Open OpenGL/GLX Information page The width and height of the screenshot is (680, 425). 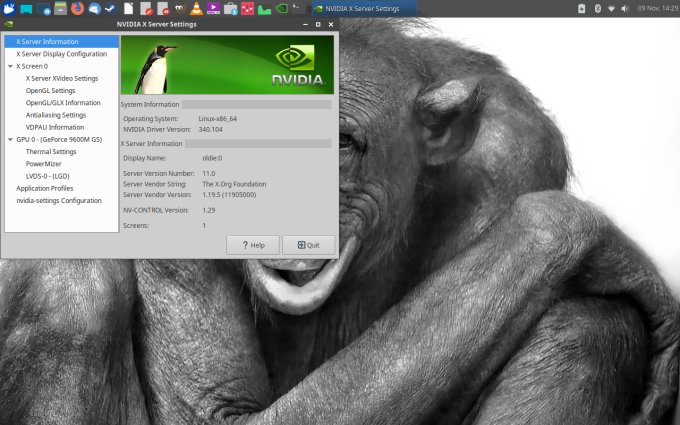(63, 103)
